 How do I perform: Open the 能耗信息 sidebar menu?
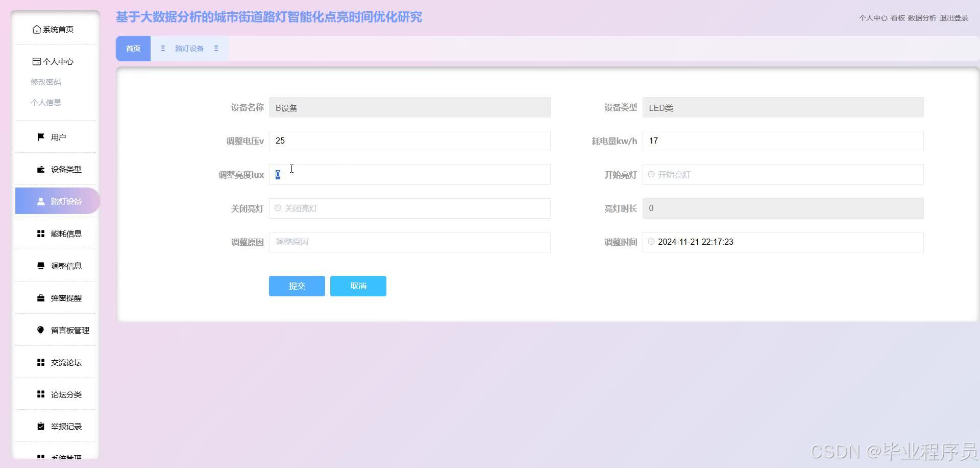coord(55,233)
